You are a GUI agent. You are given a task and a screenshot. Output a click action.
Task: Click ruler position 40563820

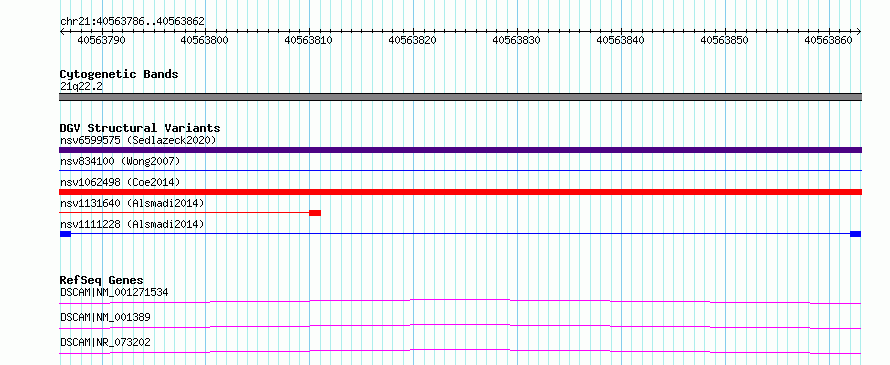coord(413,40)
